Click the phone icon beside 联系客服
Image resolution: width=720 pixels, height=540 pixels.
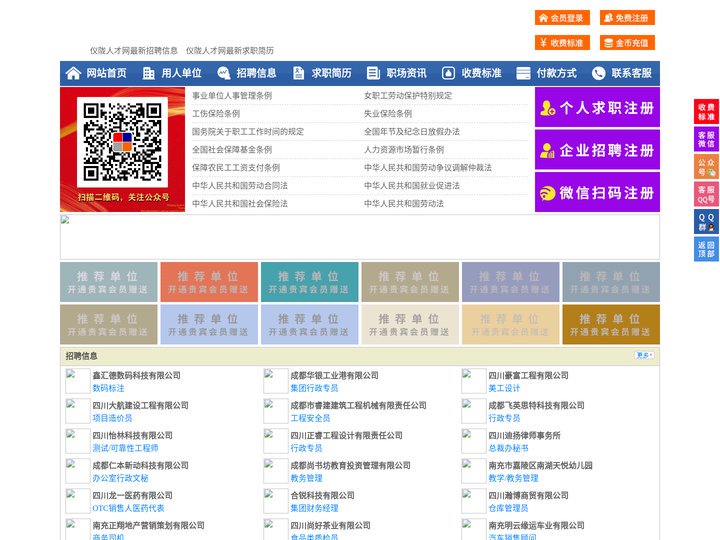click(598, 73)
